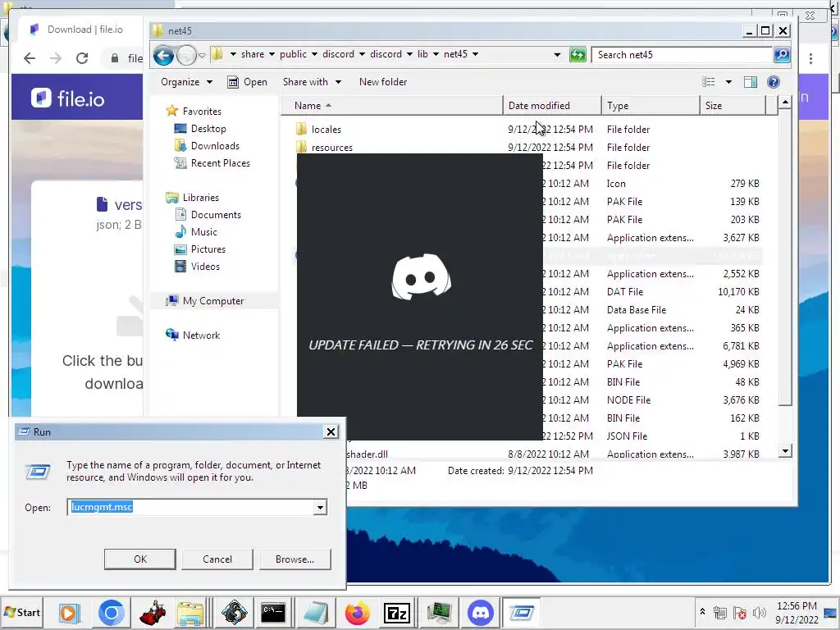Sort files by Size column

(x=733, y=106)
